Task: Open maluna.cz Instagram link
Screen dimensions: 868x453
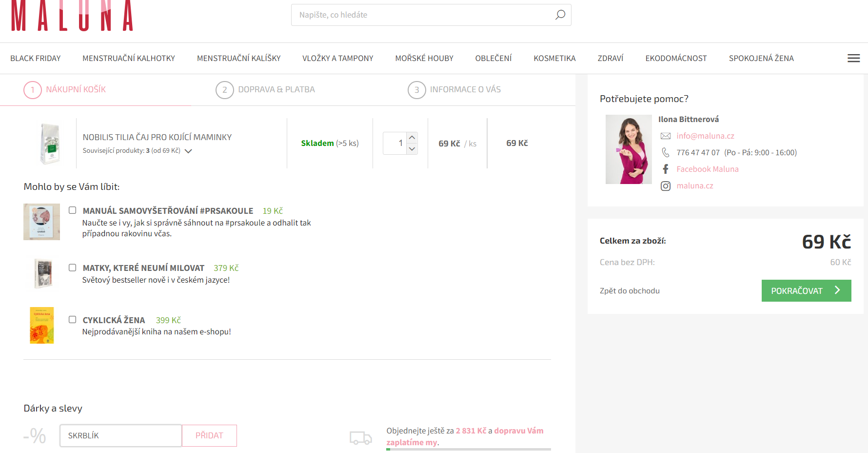Action: [695, 185]
